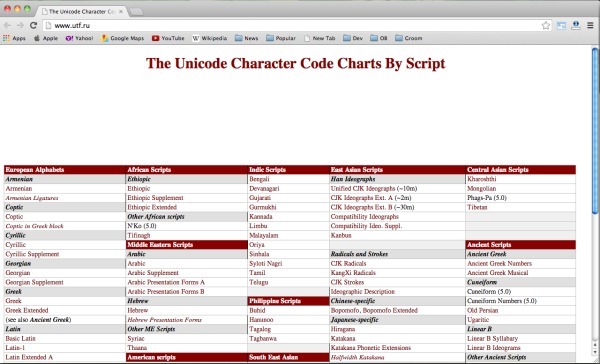600x364 pixels.
Task: Open the Devanagari link
Action: pyautogui.click(x=264, y=188)
